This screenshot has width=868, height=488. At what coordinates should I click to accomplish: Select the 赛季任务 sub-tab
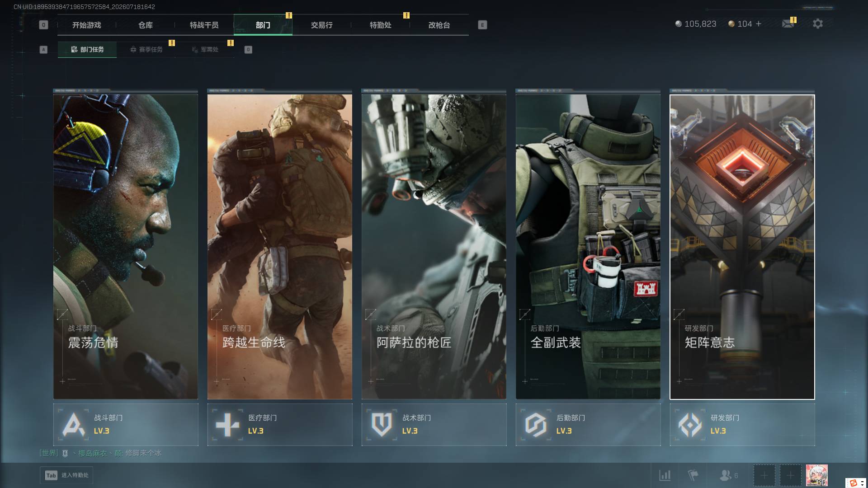click(146, 49)
